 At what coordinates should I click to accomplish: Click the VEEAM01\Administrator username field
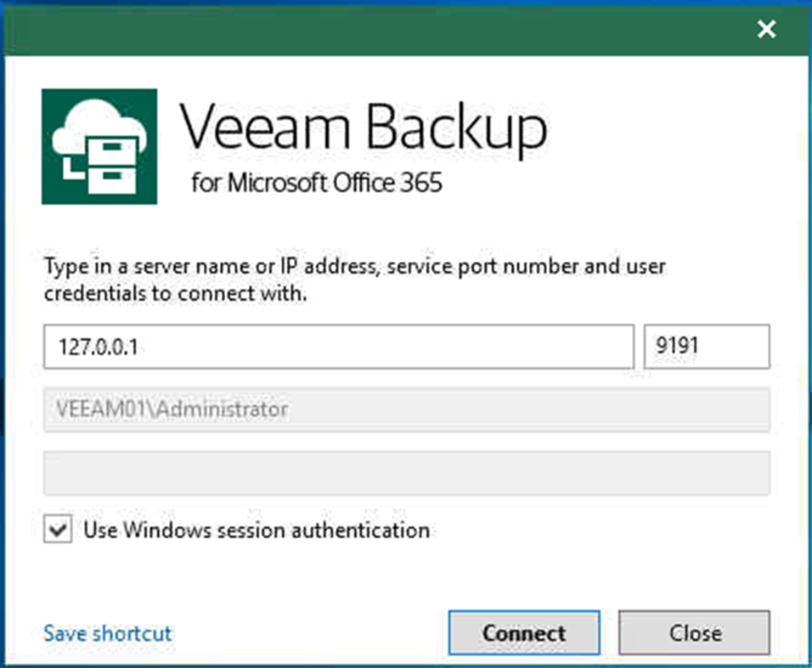(x=407, y=410)
